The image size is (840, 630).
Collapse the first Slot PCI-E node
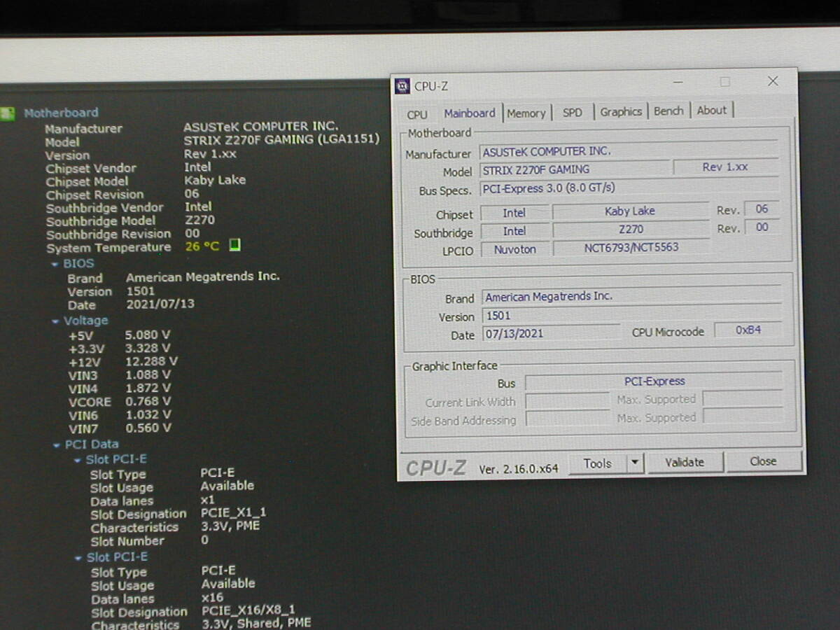tap(78, 461)
